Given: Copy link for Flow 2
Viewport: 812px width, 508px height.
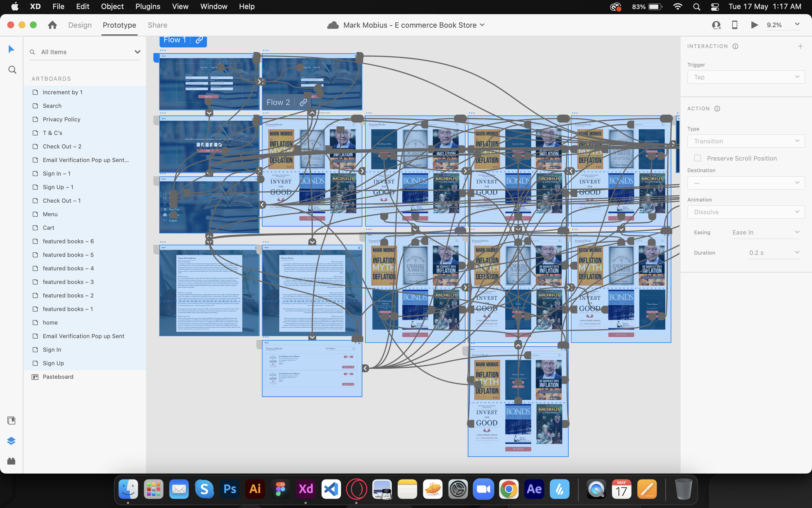Looking at the screenshot, I should click(303, 102).
